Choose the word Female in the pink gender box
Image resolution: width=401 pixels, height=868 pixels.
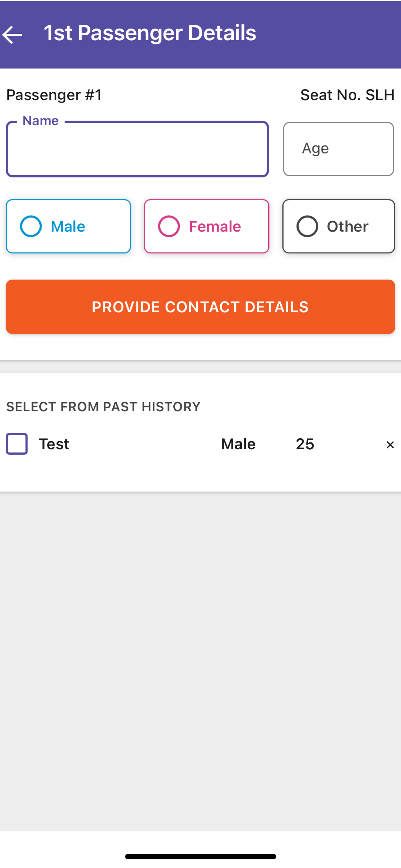215,227
